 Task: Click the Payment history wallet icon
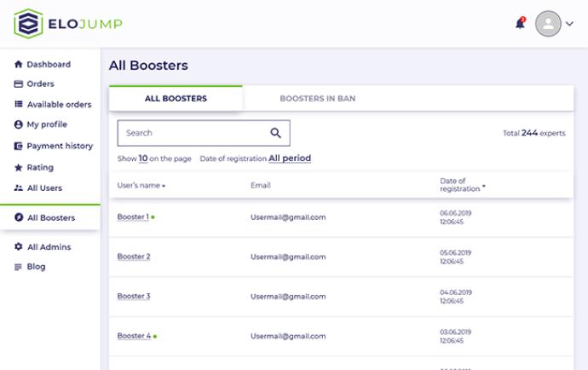click(19, 146)
